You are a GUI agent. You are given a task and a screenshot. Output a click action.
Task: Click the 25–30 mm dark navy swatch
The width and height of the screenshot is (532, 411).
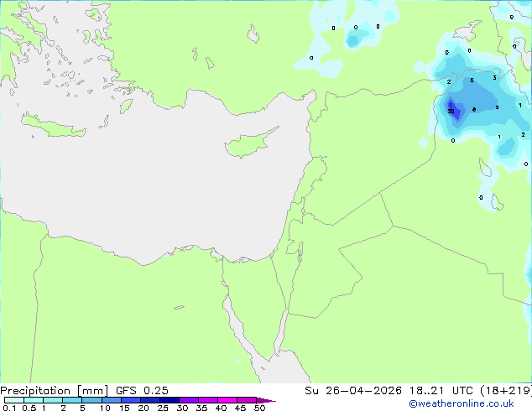[170, 400]
